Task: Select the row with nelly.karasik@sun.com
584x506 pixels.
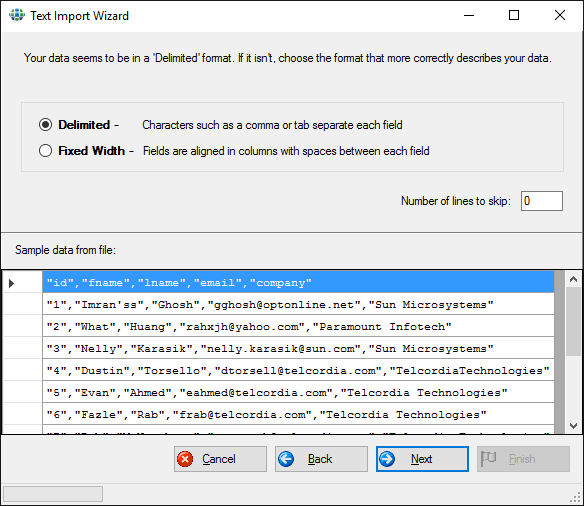Action: [298, 348]
